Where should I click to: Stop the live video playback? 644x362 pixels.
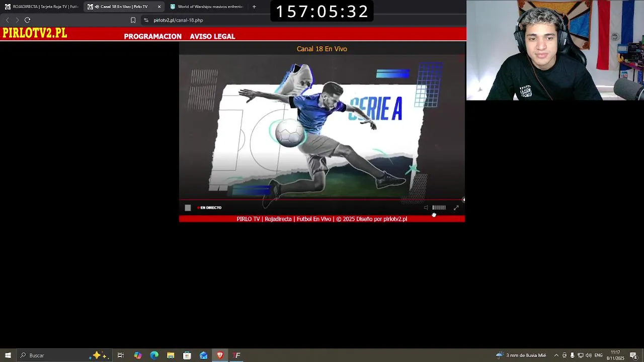pos(188,208)
